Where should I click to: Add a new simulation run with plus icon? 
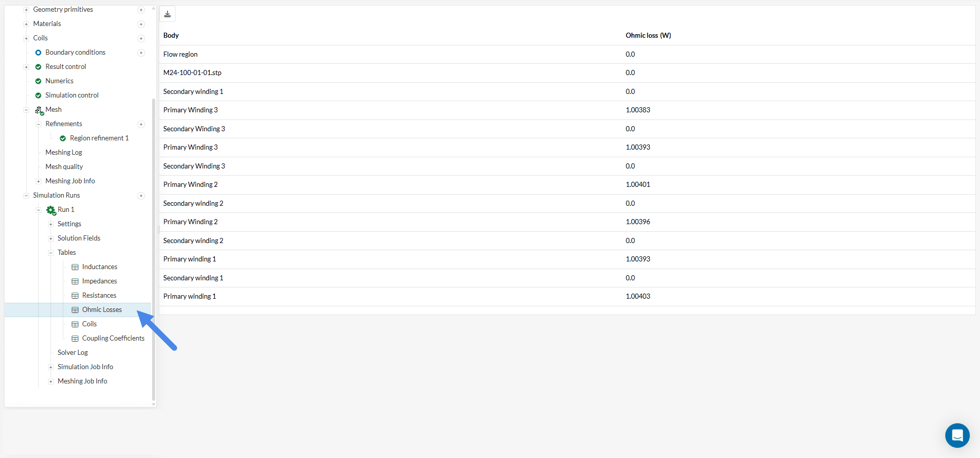coord(141,196)
